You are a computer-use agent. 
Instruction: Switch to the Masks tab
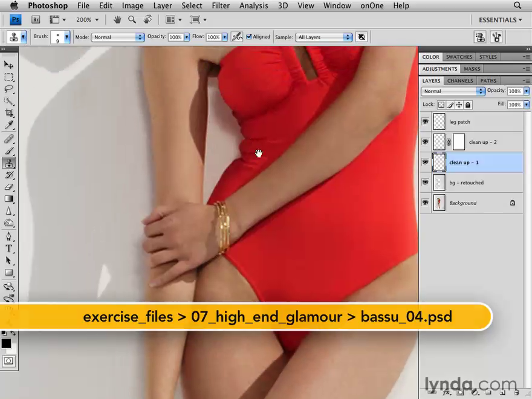click(472, 68)
